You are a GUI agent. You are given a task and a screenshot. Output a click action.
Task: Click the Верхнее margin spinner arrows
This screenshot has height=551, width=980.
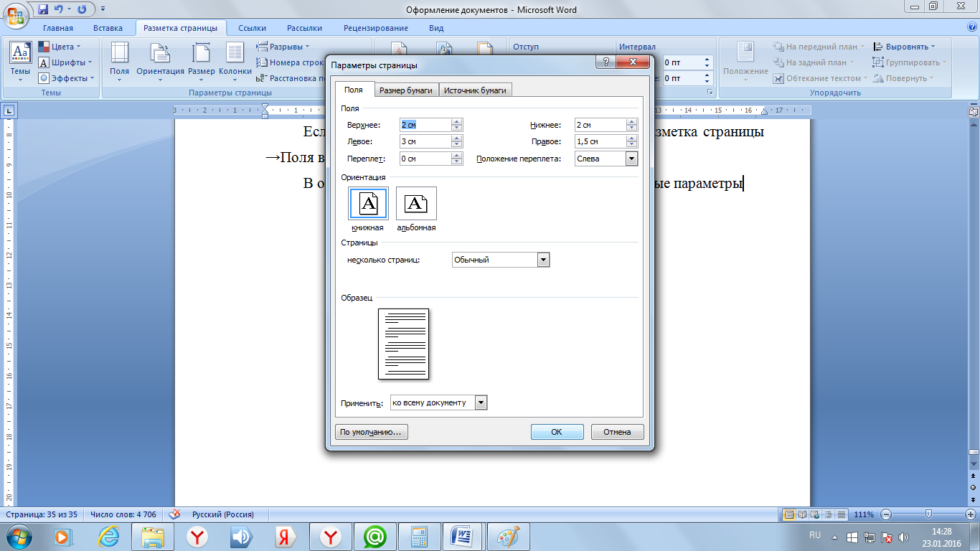coord(457,125)
